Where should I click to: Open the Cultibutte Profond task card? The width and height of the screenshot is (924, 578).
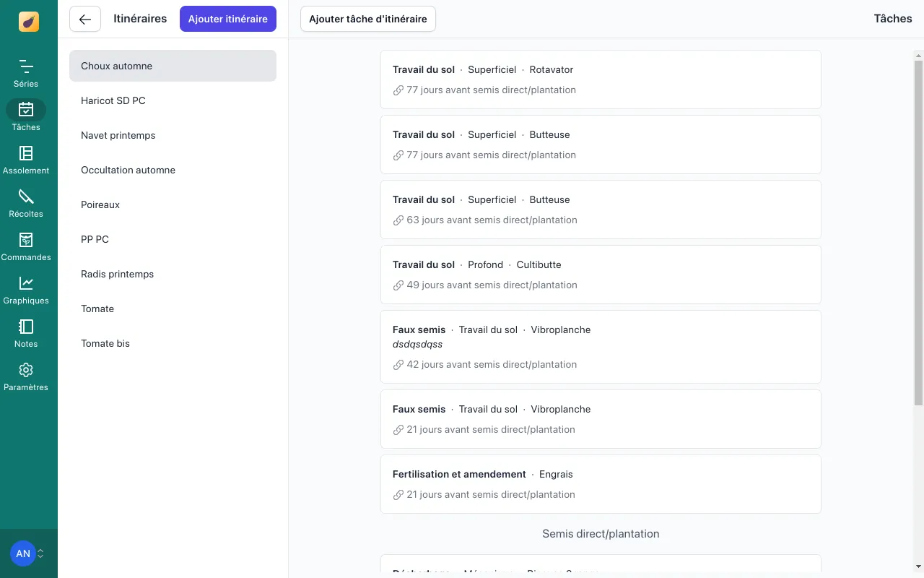600,275
